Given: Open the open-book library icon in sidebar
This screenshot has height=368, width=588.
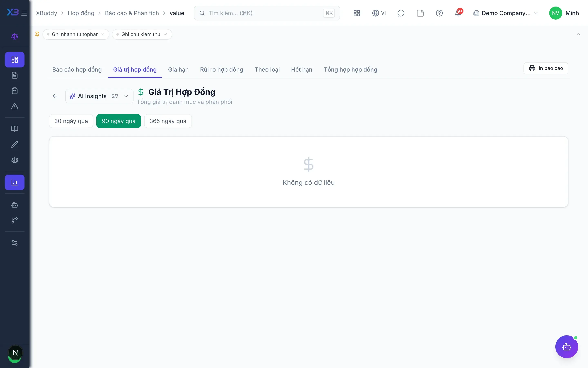Looking at the screenshot, I should tap(14, 129).
